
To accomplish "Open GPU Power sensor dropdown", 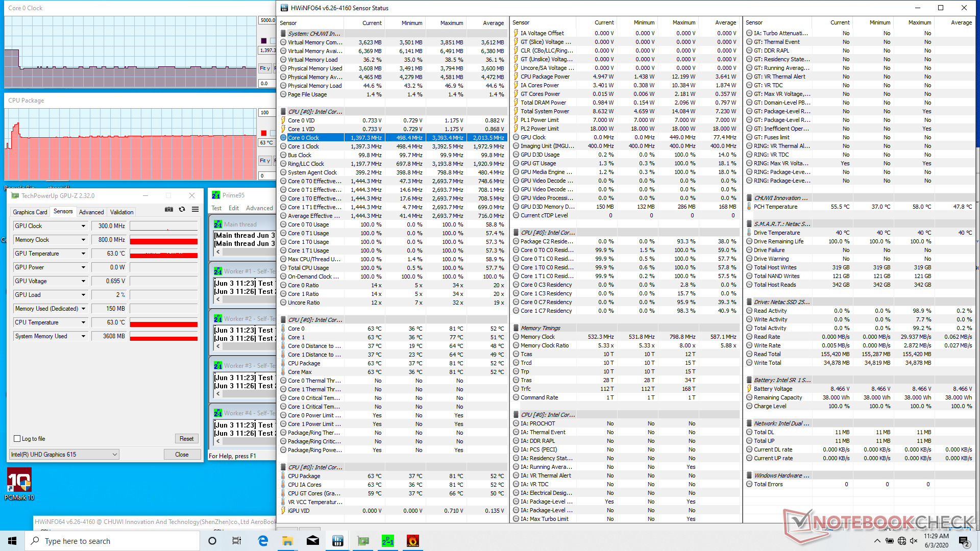I will click(83, 267).
